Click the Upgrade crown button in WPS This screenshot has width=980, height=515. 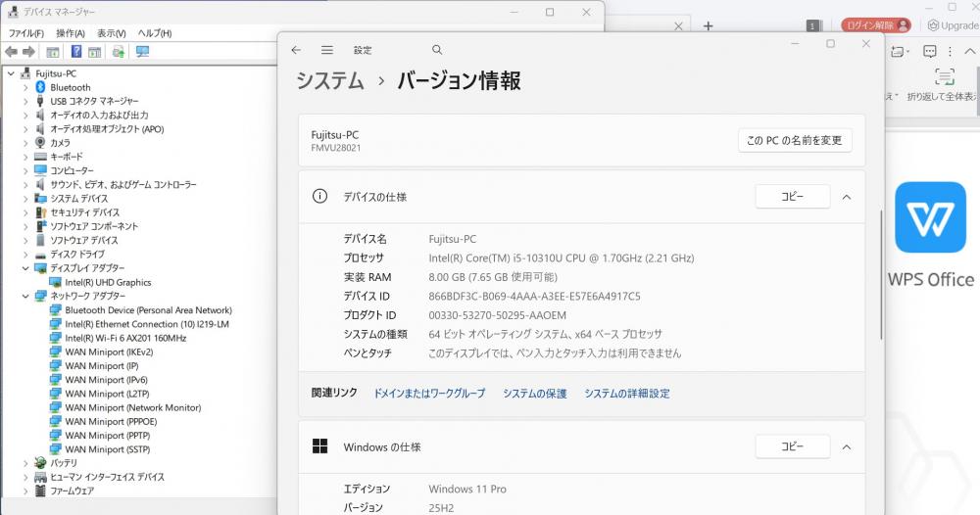954,25
